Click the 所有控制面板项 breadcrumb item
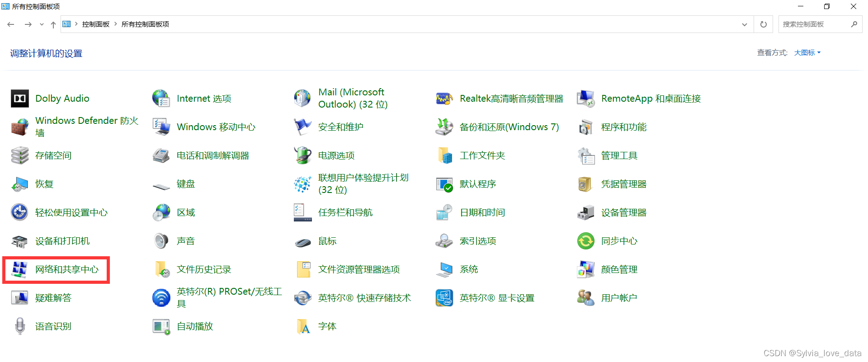 (145, 24)
